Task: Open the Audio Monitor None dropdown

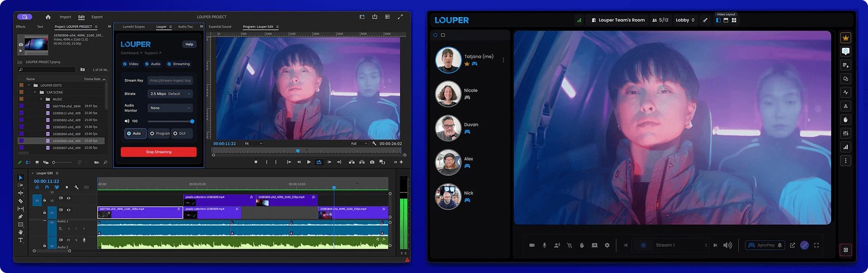Action: (x=170, y=108)
